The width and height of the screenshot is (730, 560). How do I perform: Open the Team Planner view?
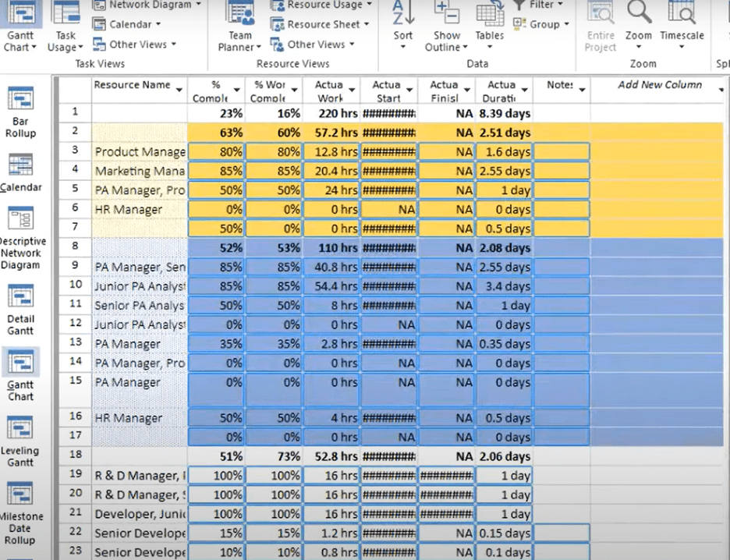click(239, 27)
